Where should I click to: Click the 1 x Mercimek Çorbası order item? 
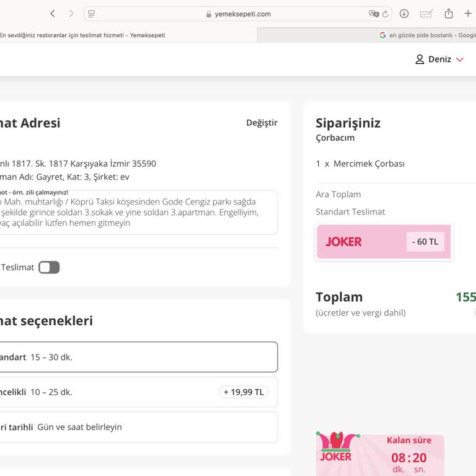pyautogui.click(x=360, y=164)
